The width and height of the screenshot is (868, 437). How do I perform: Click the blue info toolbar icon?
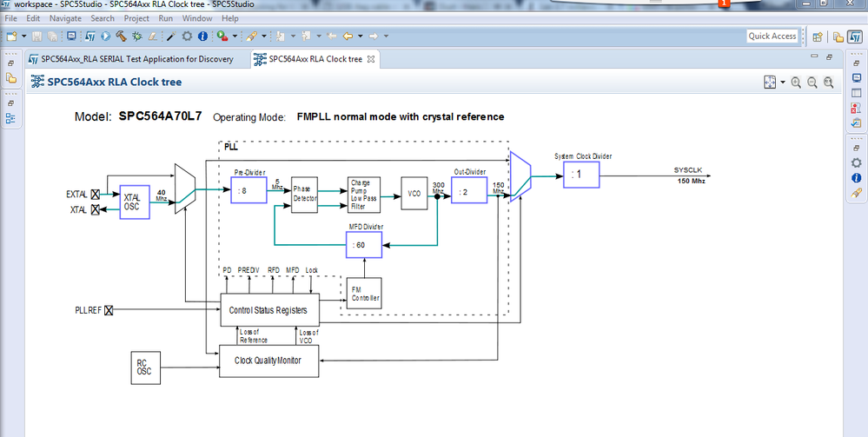(202, 36)
